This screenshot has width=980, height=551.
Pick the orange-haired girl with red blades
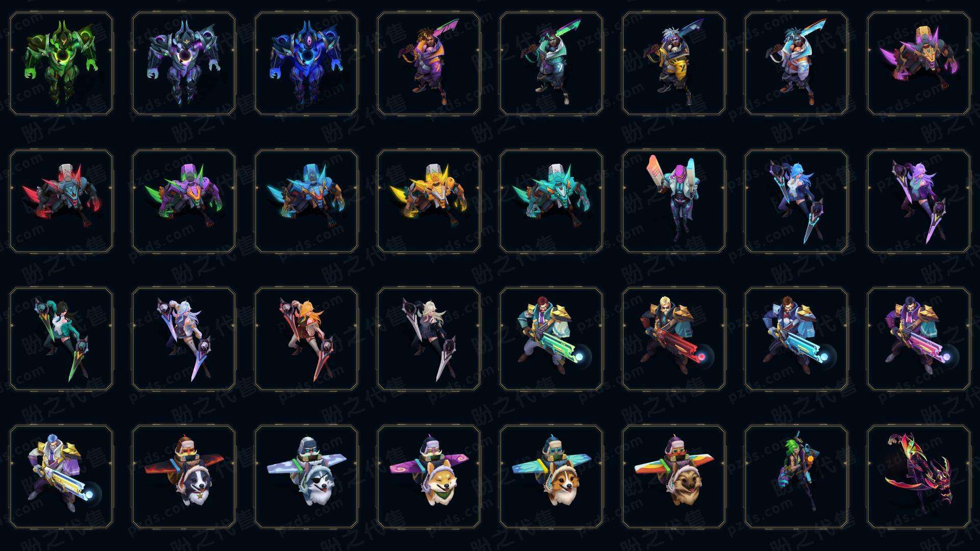point(306,339)
